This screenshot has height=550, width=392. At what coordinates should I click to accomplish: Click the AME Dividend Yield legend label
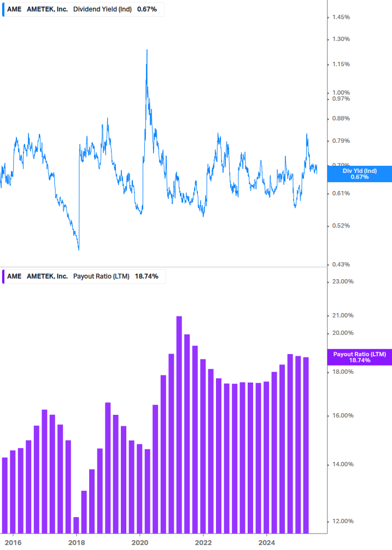[x=83, y=9]
